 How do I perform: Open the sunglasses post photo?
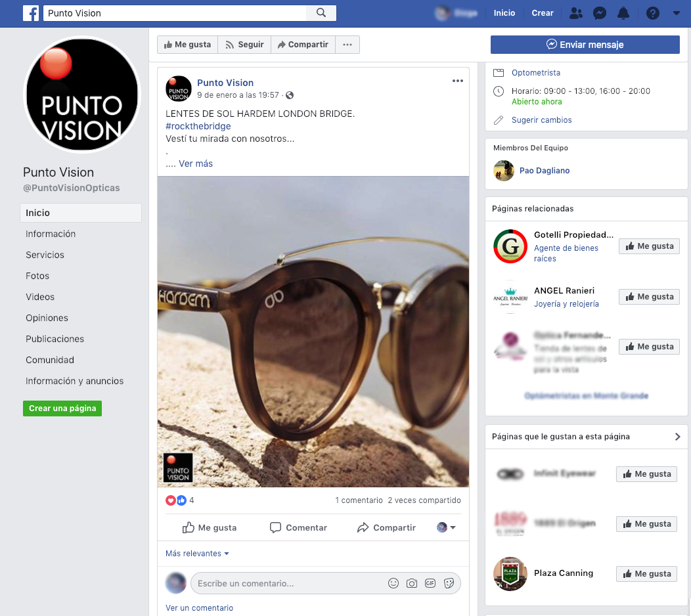point(313,332)
